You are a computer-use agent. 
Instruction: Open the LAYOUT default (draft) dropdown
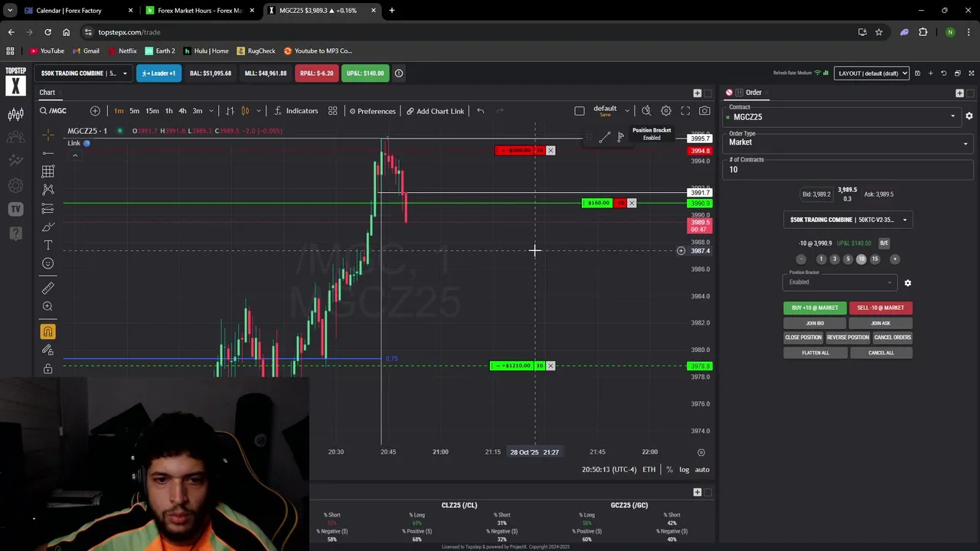point(871,73)
